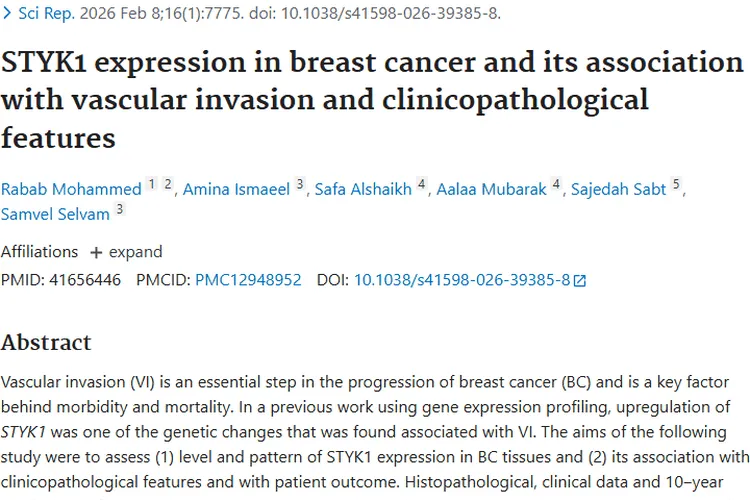Screen dimensions: 750x500
Task: Show affiliation 5 next to Sajedah Sabt
Action: coord(676,184)
